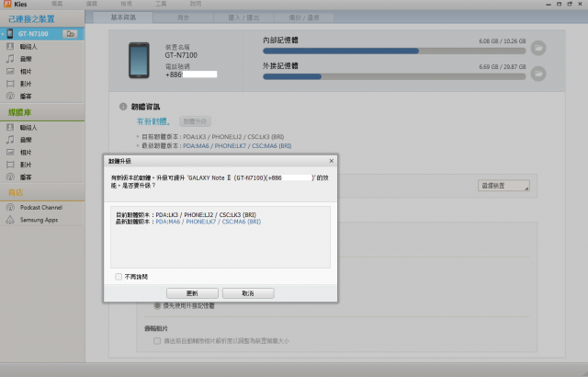Click the 韌體升級 button beside 有新韌體
The height and width of the screenshot is (377, 588).
[195, 121]
